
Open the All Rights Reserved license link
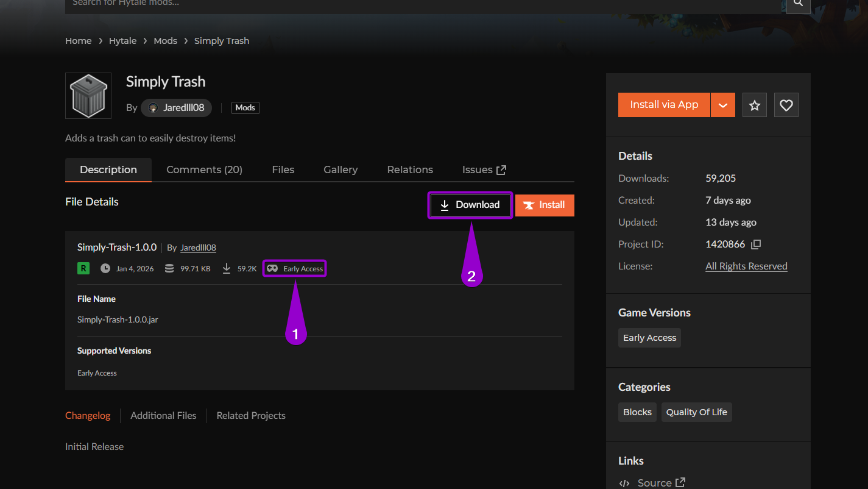[x=746, y=266]
